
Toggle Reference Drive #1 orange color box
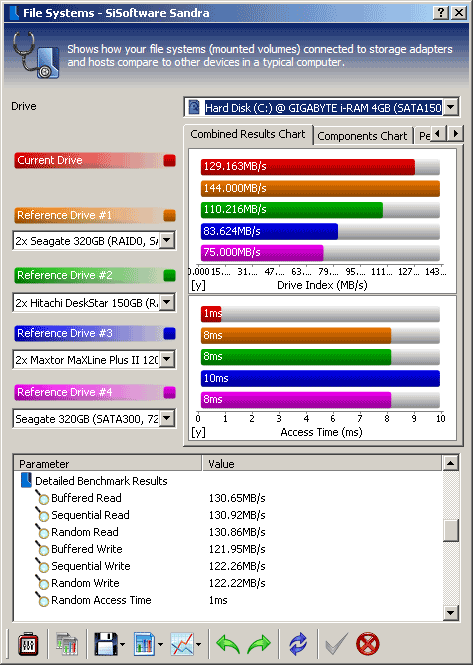(x=169, y=215)
